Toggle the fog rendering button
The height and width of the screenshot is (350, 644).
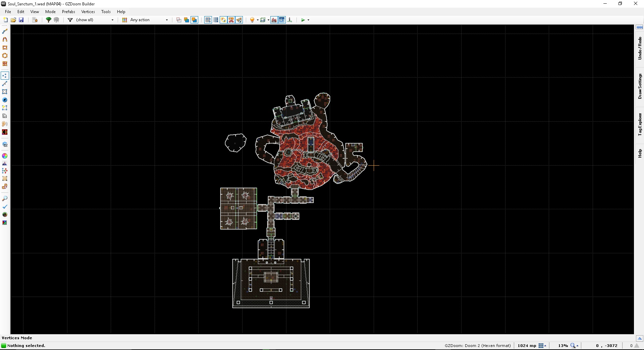[274, 20]
